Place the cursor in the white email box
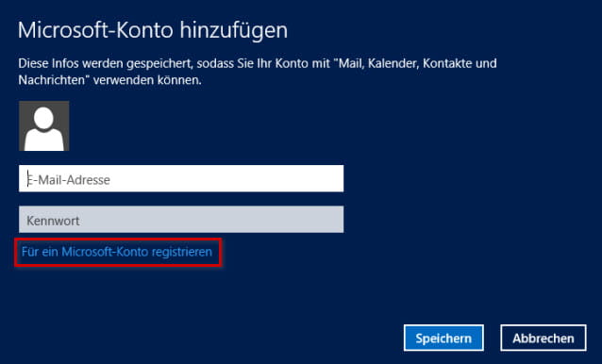Viewport: 602px width, 364px height. click(x=181, y=178)
